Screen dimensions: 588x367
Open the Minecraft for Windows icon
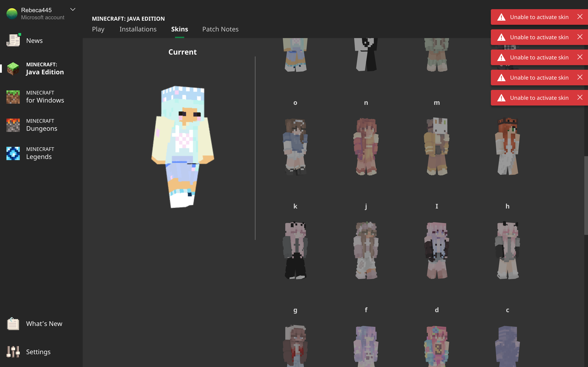[x=13, y=97]
